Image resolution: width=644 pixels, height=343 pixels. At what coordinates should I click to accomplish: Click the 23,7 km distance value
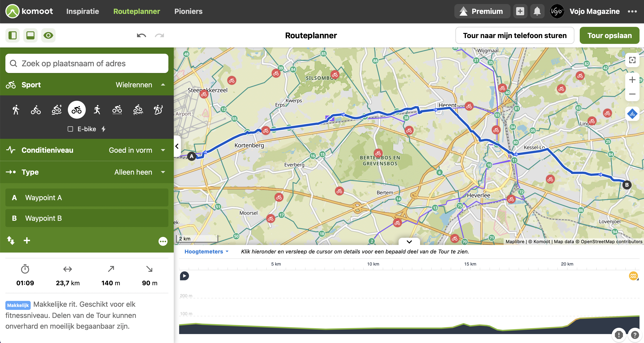pyautogui.click(x=68, y=283)
